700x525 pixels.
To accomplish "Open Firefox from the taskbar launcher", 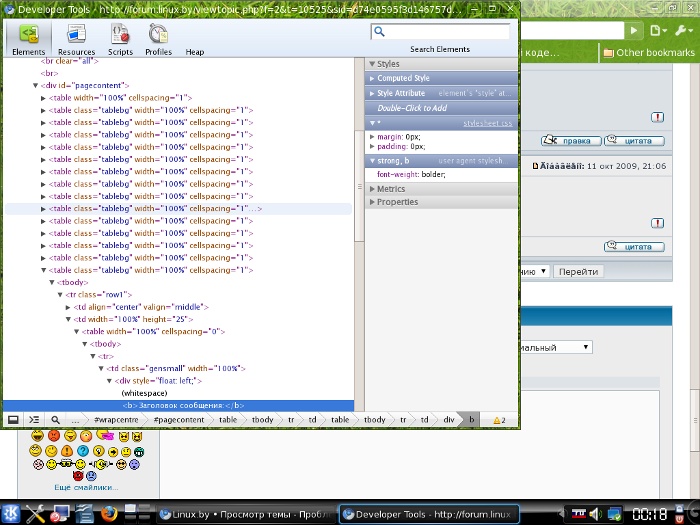I will [110, 514].
